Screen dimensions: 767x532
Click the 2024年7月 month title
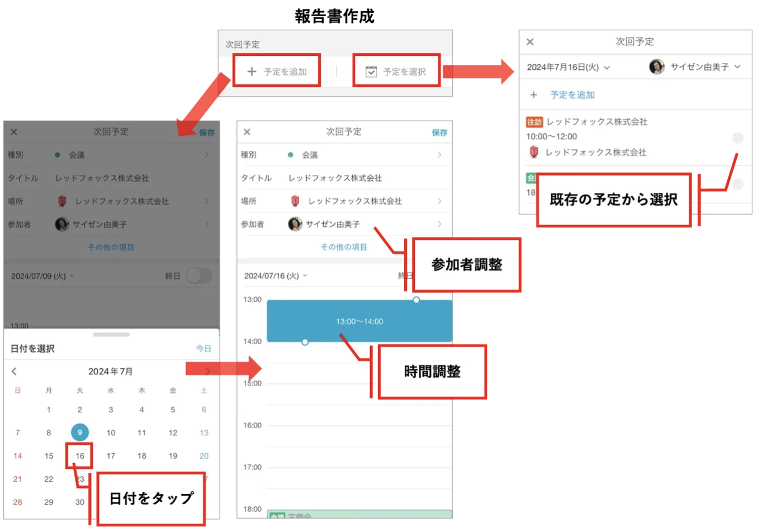(x=111, y=371)
